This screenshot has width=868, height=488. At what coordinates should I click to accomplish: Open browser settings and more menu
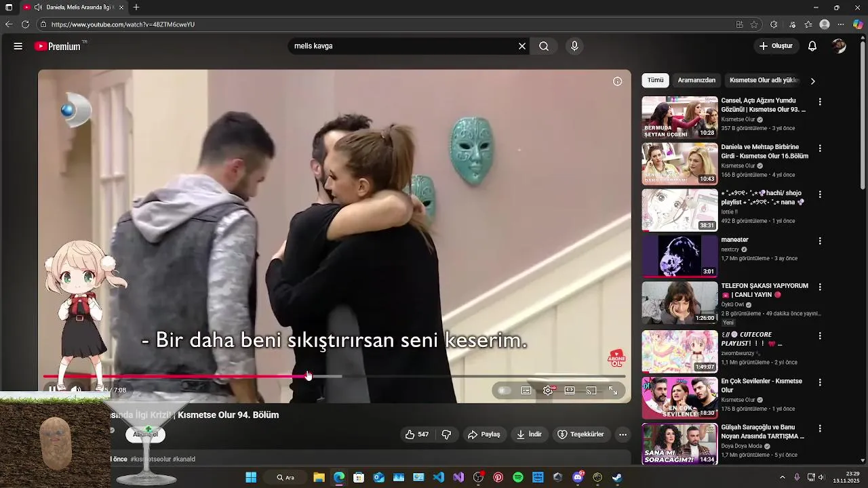pos(841,24)
